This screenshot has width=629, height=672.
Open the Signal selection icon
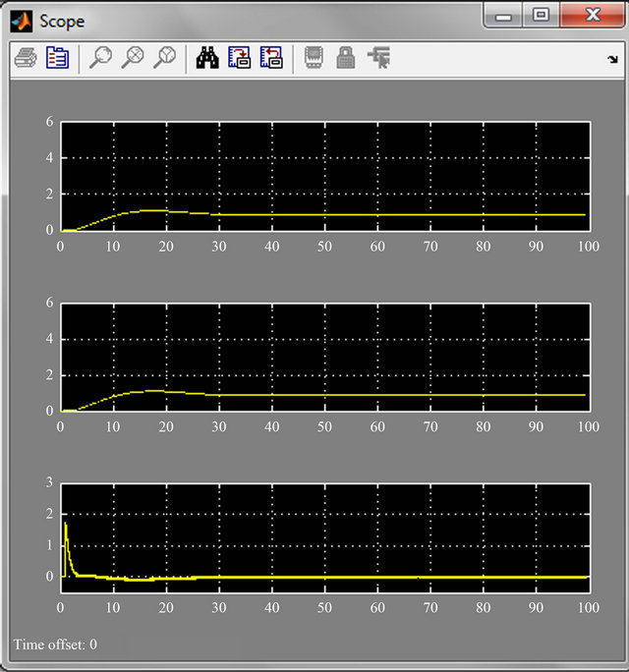379,57
